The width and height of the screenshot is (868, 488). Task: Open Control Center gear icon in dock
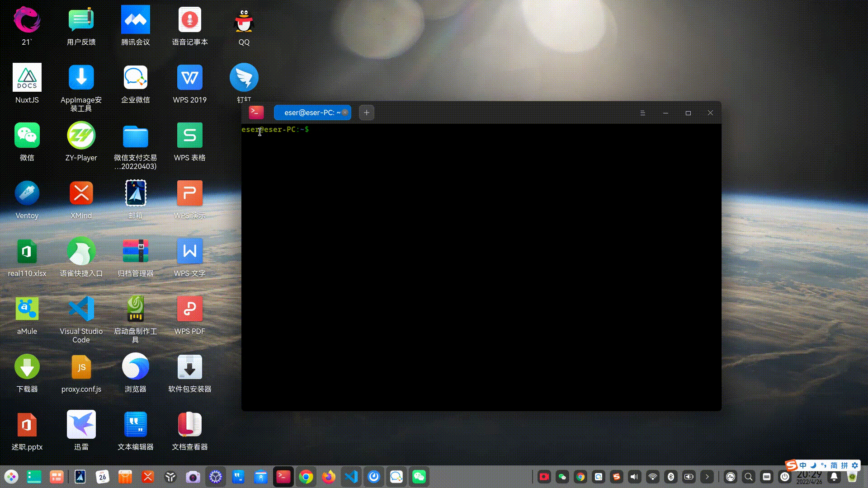(x=216, y=476)
